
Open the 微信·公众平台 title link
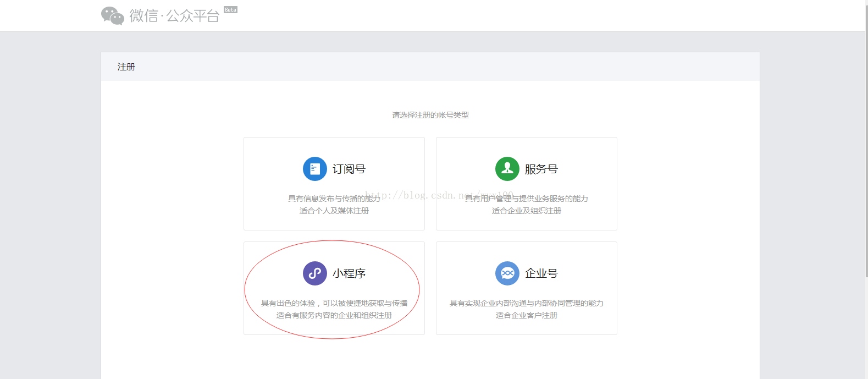point(174,15)
